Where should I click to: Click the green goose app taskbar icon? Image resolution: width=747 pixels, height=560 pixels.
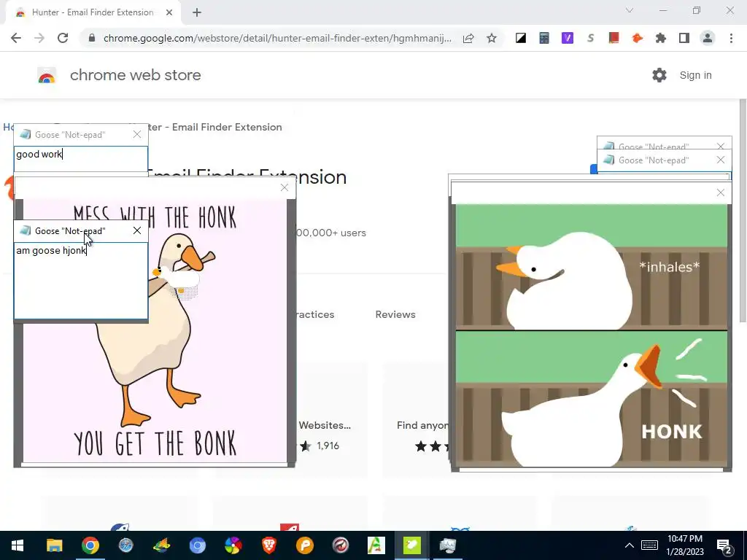pyautogui.click(x=412, y=545)
